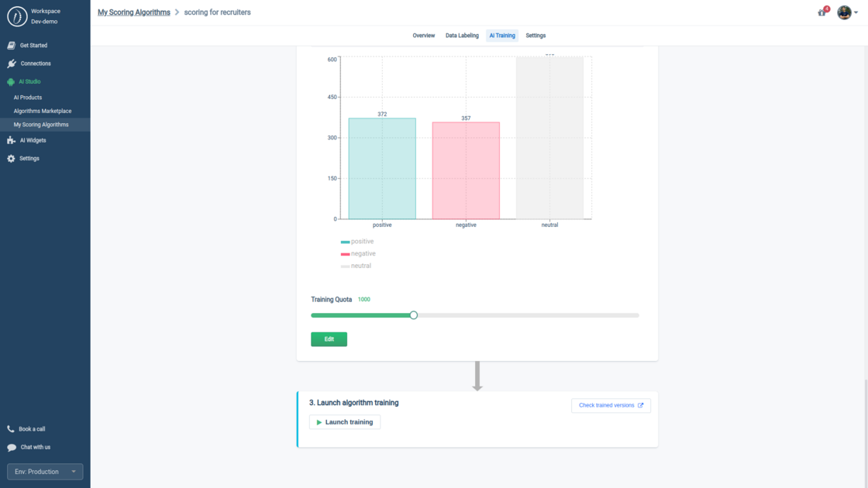
Task: Click the Connections menu label
Action: click(x=36, y=64)
